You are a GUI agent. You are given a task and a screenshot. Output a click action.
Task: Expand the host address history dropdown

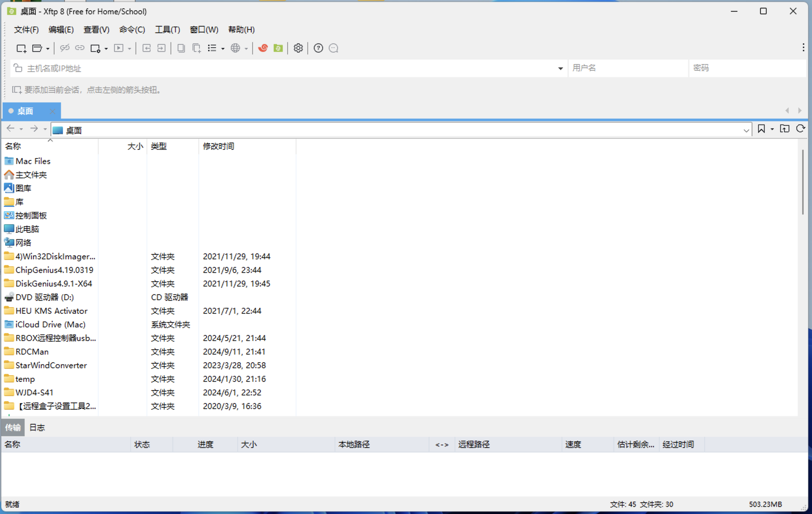[x=560, y=69]
